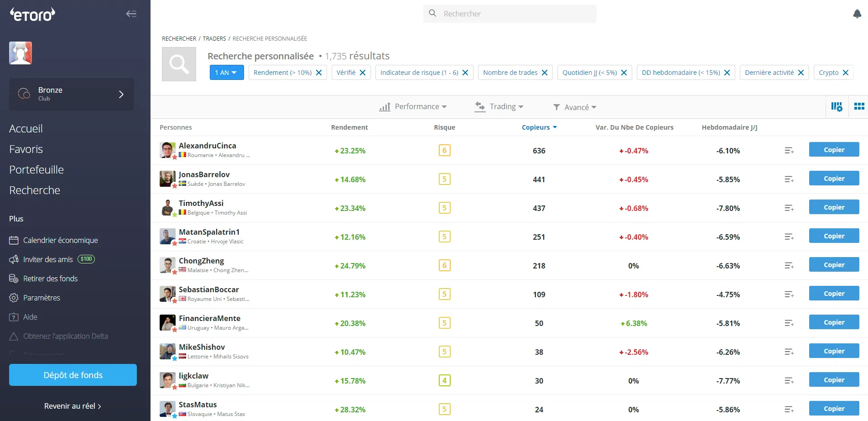Add MatanSpalatrin1 to watchlist icon
Image resolution: width=868 pixels, height=421 pixels.
click(x=789, y=237)
